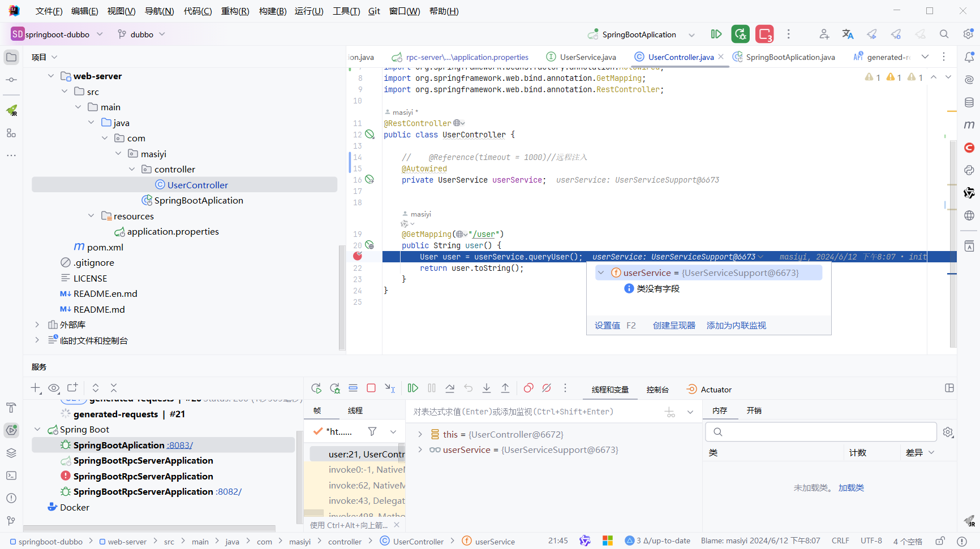Collapse the userService popup node
This screenshot has width=980, height=549.
pos(601,273)
